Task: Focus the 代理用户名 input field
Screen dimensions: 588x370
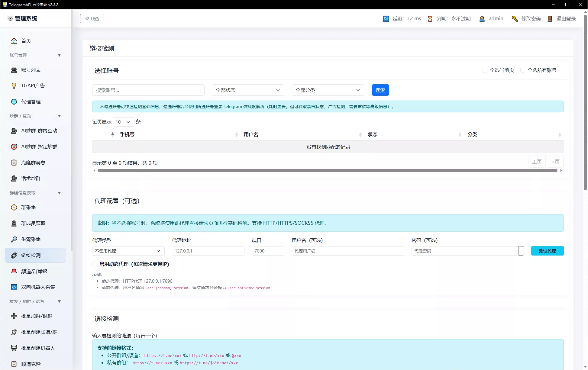Action: click(348, 251)
